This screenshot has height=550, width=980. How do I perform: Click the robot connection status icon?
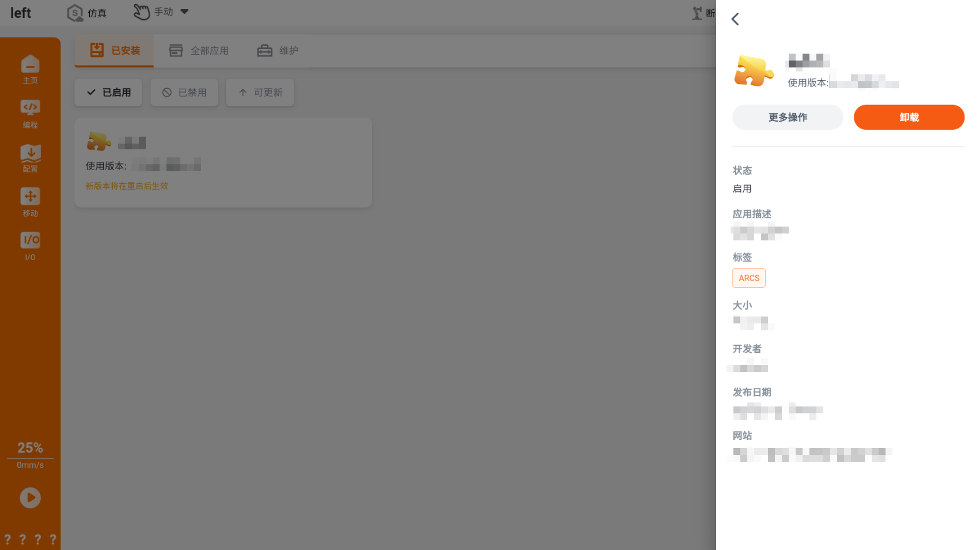coord(698,13)
